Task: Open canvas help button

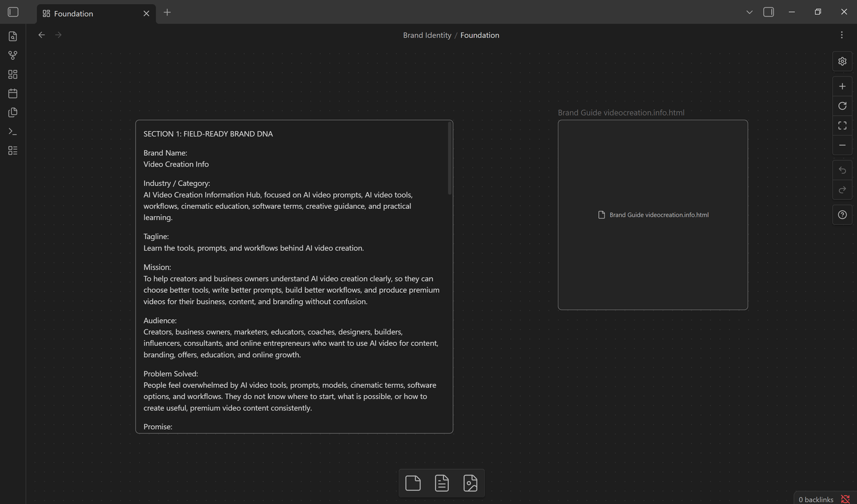Action: pos(842,215)
